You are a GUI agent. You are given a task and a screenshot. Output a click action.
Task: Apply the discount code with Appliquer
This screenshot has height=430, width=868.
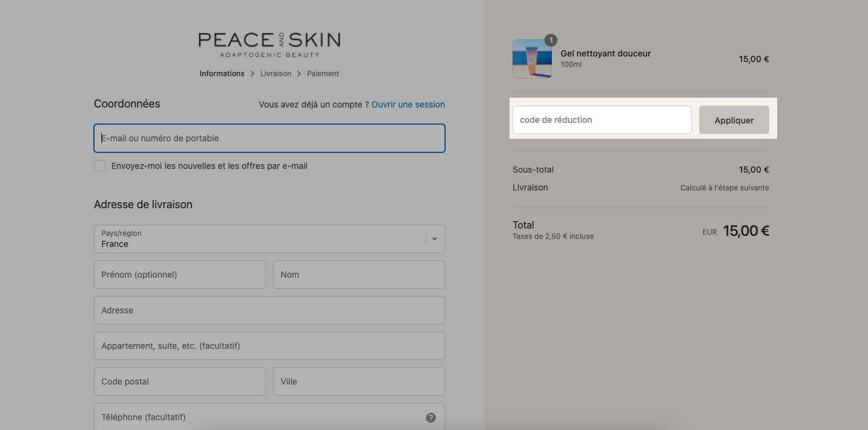point(734,120)
